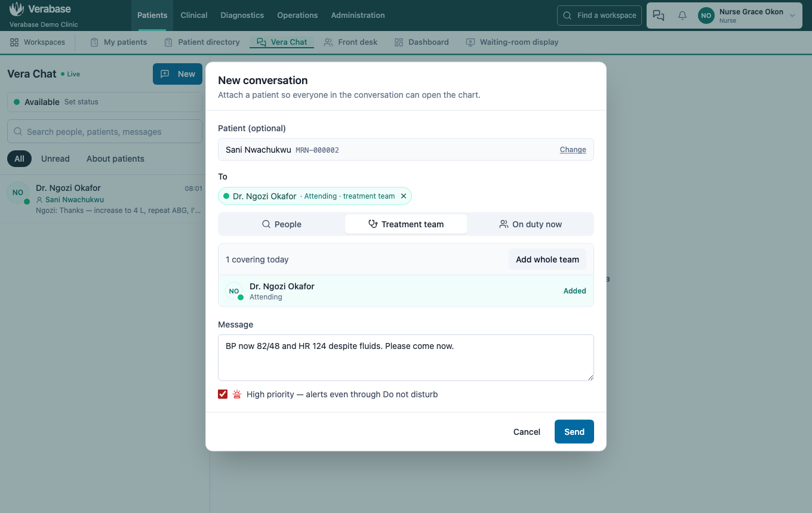Click the search icon in Find a workspace
Screen dimensions: 812x513
(567, 16)
